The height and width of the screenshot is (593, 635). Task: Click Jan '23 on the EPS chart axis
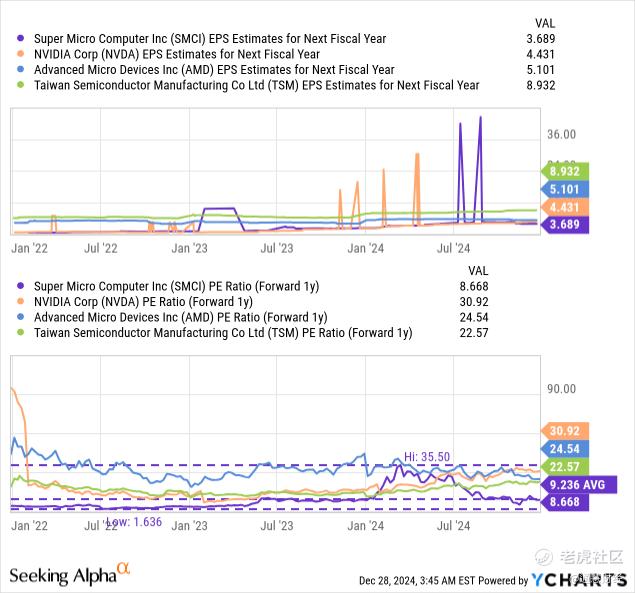tap(190, 248)
